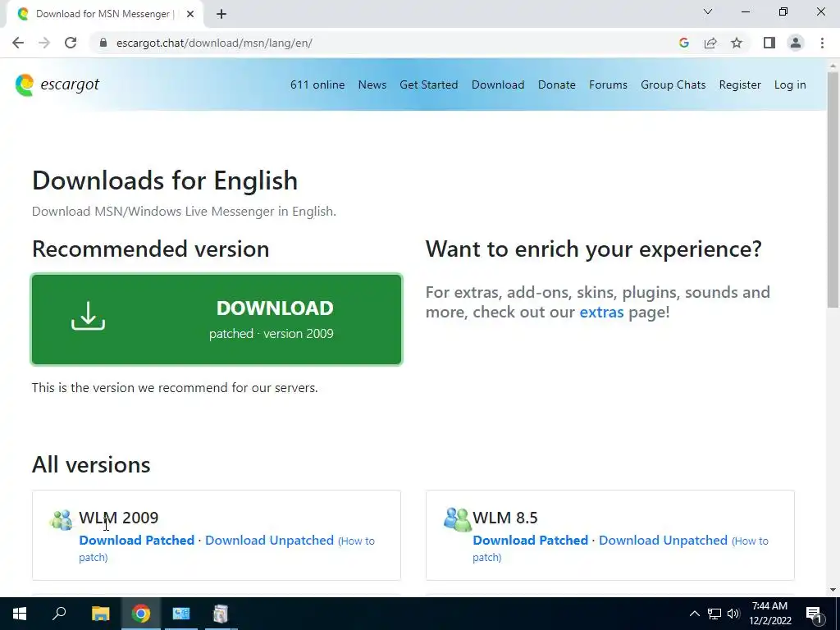Screen dimensions: 840x630
Task: Bookmark this page with star icon
Action: point(737,43)
